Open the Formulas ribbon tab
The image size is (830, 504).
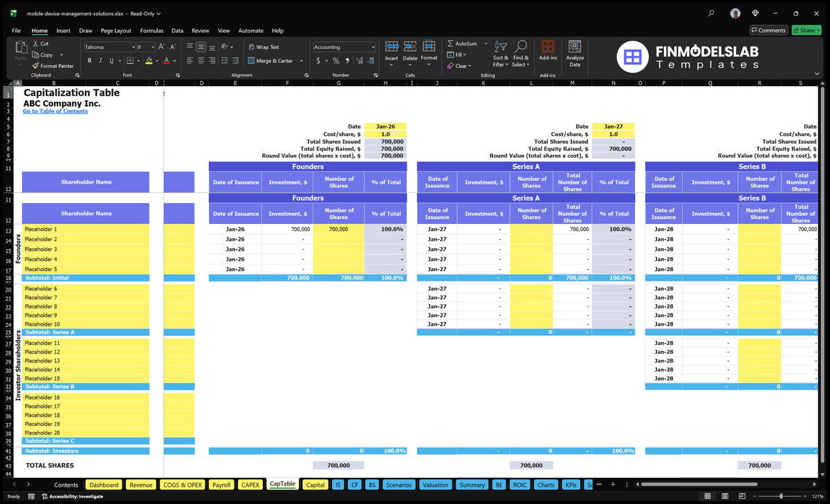click(x=151, y=30)
